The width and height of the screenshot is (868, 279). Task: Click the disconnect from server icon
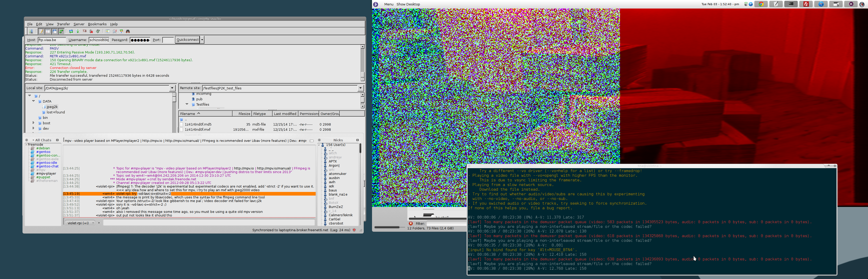click(91, 31)
